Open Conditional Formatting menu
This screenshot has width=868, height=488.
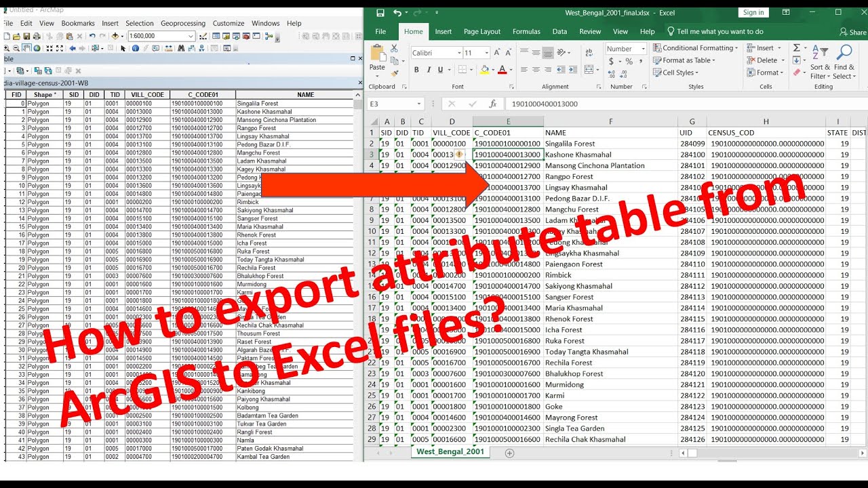click(x=696, y=48)
